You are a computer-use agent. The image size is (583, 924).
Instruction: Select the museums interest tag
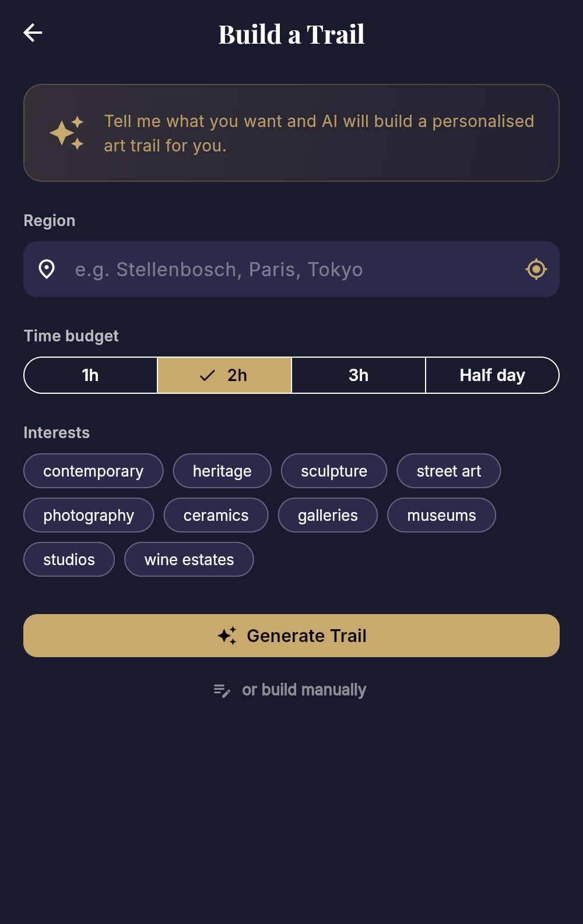click(x=441, y=515)
